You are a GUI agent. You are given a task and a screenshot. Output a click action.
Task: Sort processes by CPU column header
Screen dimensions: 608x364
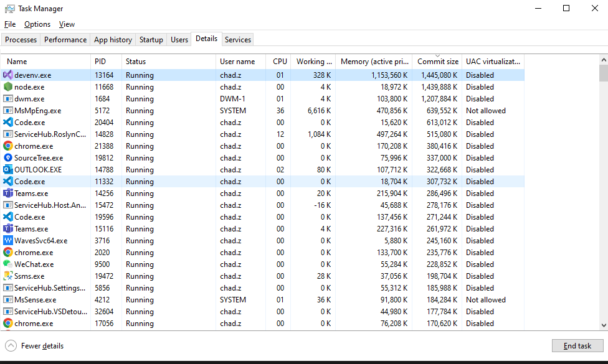280,62
